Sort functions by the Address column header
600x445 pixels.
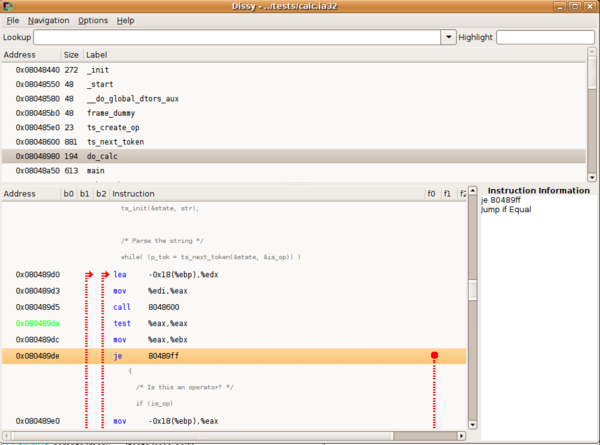click(x=31, y=55)
